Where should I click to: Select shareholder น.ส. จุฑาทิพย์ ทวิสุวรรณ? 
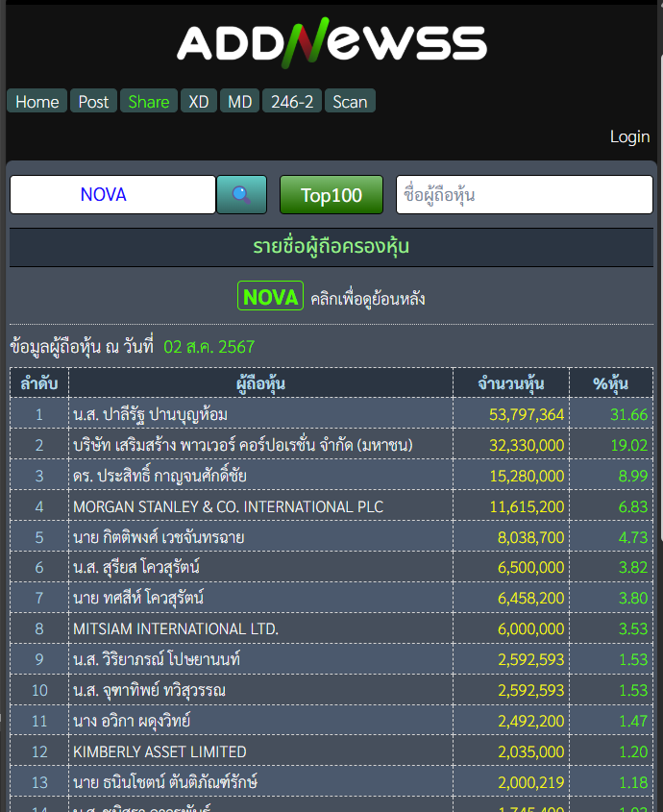(x=149, y=690)
